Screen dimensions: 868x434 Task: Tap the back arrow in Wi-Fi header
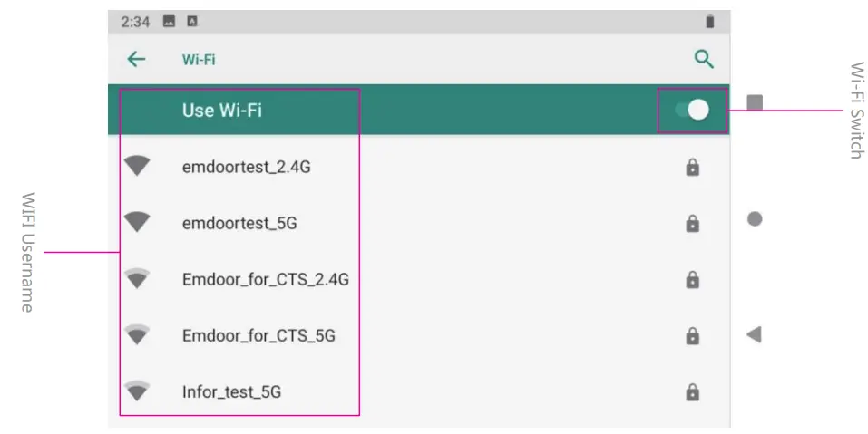point(136,60)
